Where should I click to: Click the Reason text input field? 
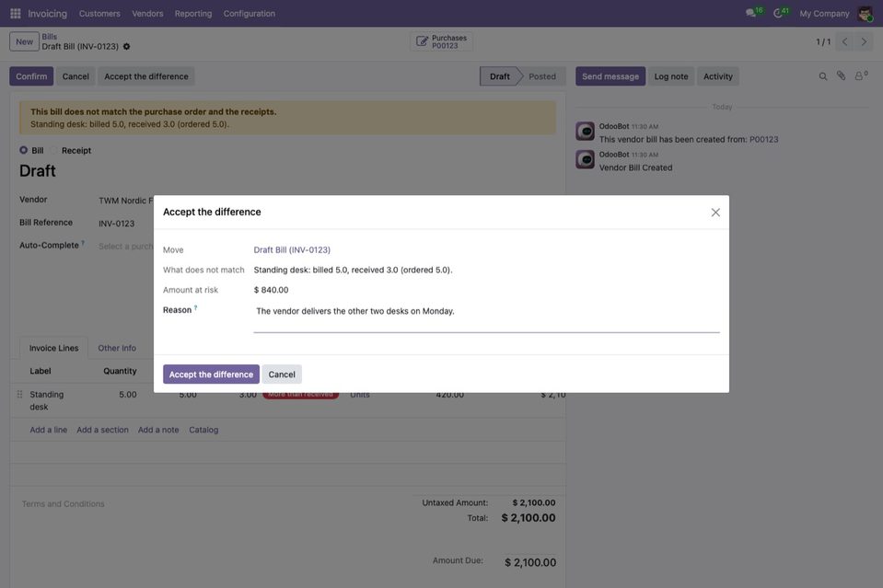pyautogui.click(x=486, y=318)
